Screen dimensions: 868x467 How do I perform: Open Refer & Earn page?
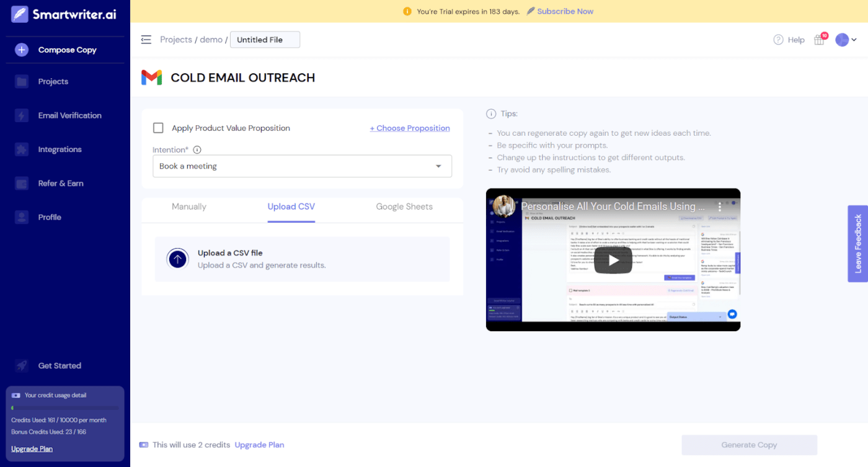[61, 183]
